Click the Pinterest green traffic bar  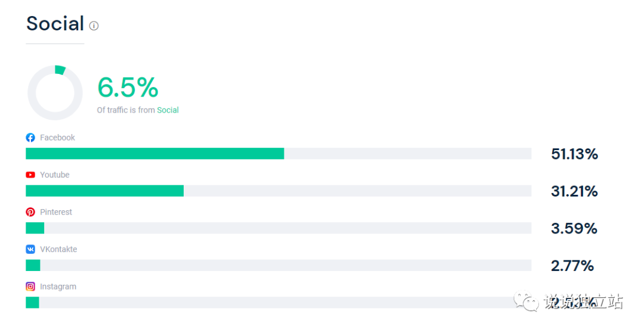[x=35, y=228]
